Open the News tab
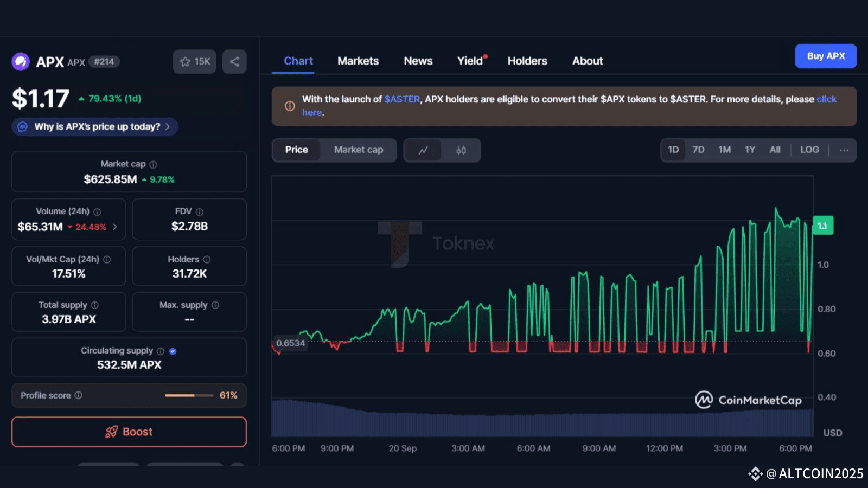The height and width of the screenshot is (488, 868). pos(418,61)
